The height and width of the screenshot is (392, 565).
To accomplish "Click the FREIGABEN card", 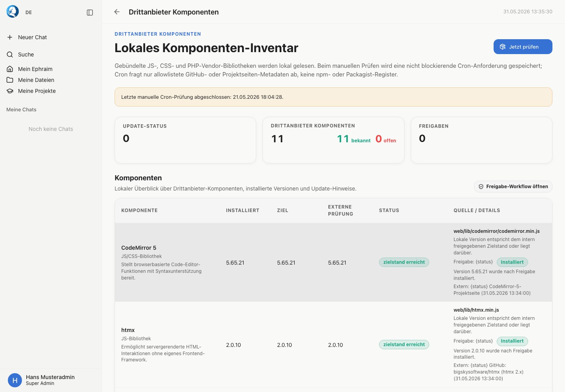I will [x=481, y=140].
